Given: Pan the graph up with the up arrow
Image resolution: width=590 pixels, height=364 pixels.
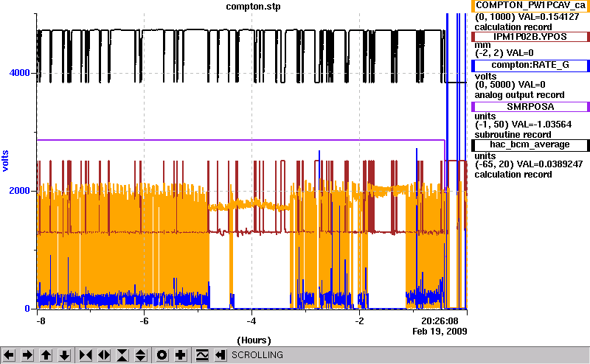Looking at the screenshot, I should (46, 355).
